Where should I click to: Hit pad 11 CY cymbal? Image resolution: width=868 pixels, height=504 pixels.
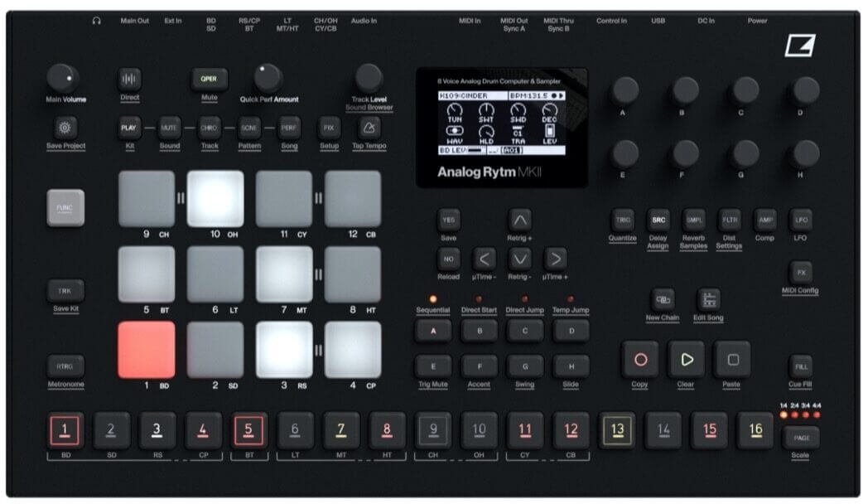(x=284, y=199)
